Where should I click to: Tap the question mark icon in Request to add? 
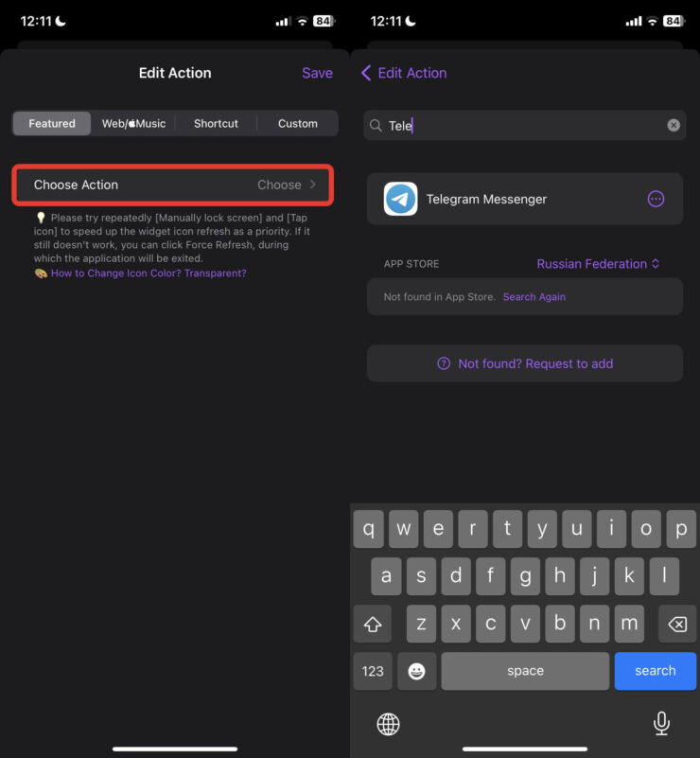click(444, 363)
